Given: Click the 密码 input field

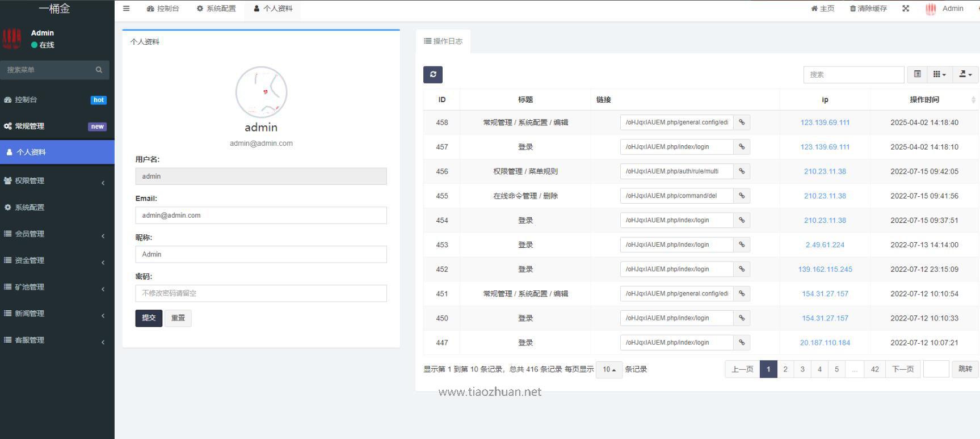Looking at the screenshot, I should (x=261, y=293).
